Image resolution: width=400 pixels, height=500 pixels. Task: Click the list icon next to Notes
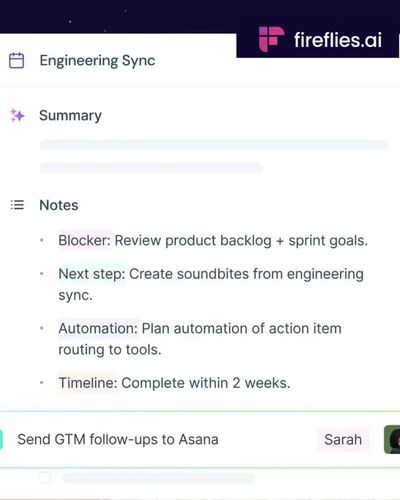tap(17, 205)
